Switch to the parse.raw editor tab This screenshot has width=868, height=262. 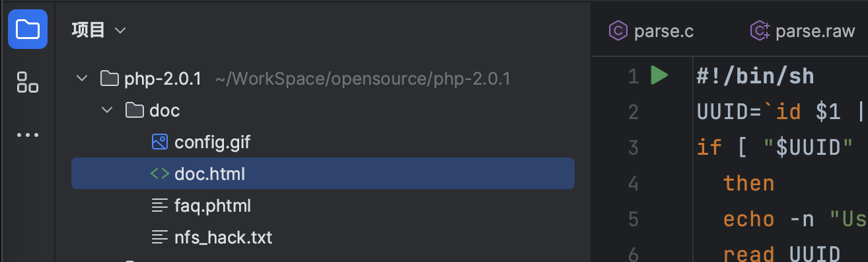click(802, 30)
